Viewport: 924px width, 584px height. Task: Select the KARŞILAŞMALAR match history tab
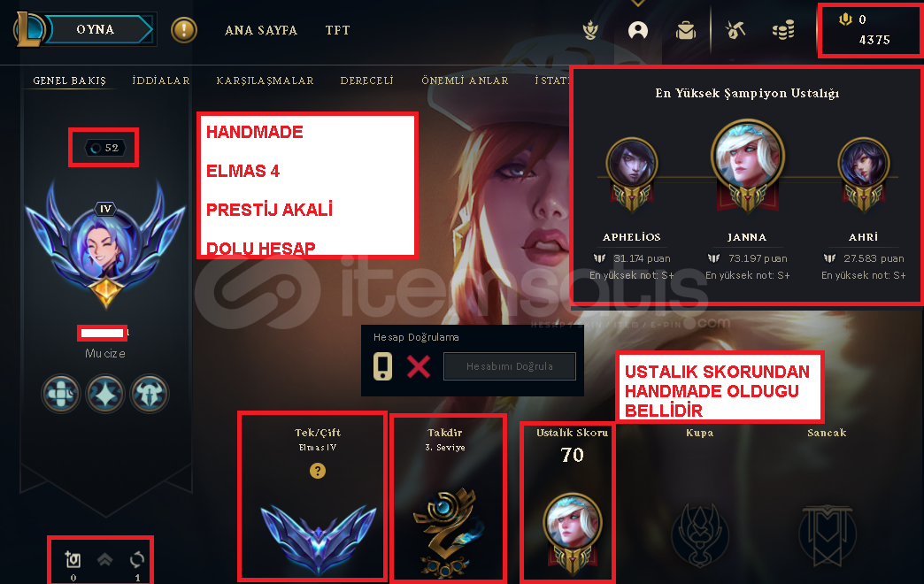click(x=265, y=81)
